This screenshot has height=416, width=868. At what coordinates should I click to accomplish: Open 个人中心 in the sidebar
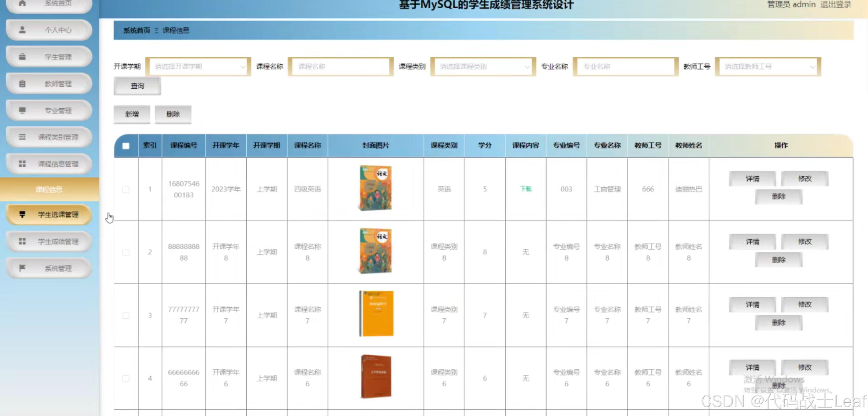click(x=49, y=30)
